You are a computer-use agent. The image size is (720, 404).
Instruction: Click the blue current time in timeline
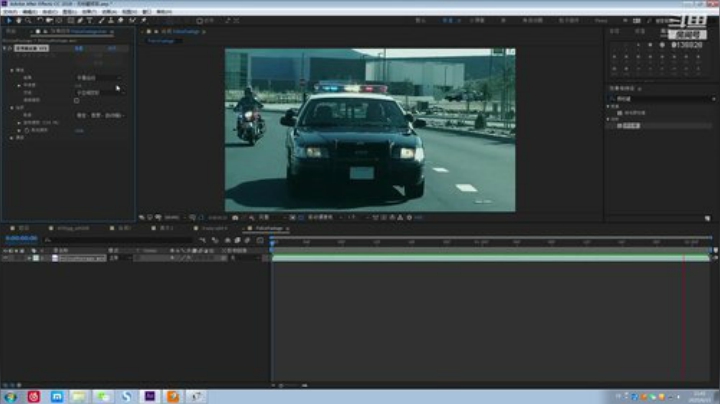pyautogui.click(x=22, y=239)
